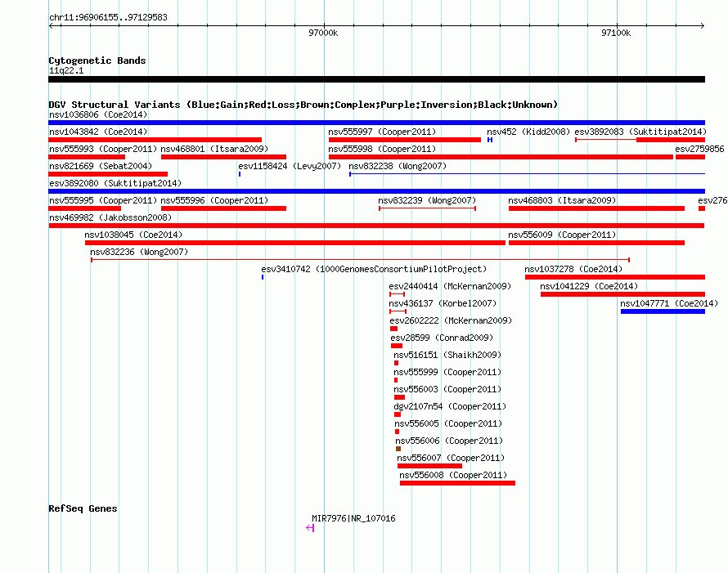Viewport: 728px width, 573px height.
Task: Click nsv832238 (Wong2007) thin blue line
Action: tap(528, 174)
